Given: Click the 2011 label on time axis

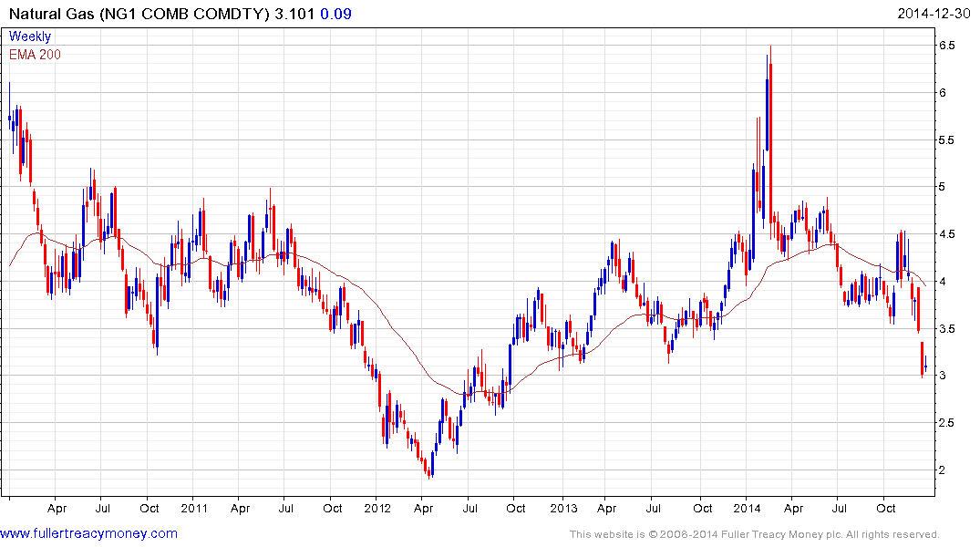Looking at the screenshot, I should coord(195,508).
